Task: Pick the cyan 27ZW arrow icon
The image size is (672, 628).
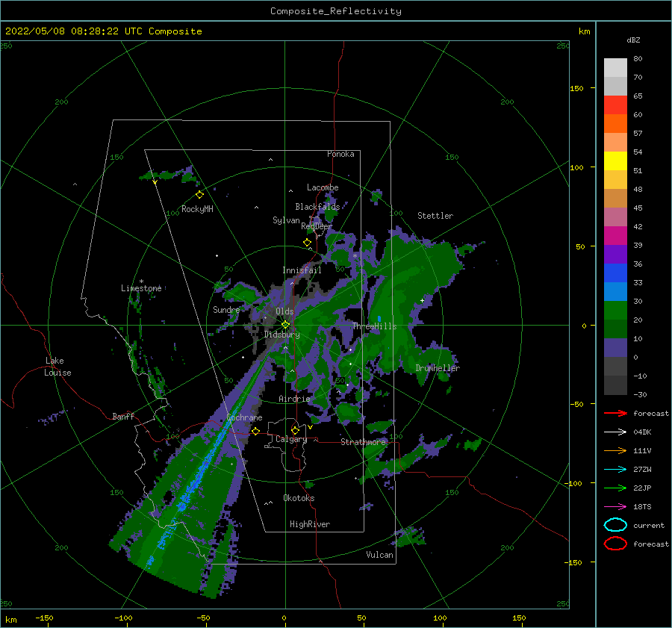Action: [x=615, y=470]
